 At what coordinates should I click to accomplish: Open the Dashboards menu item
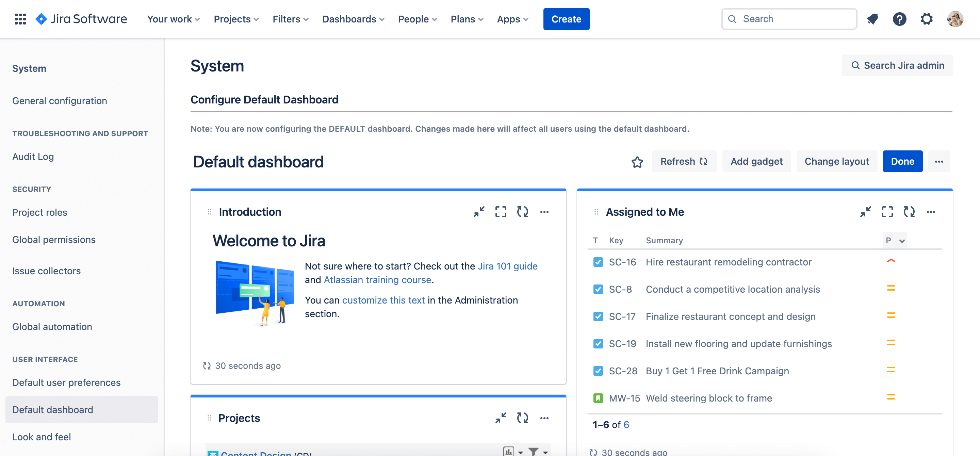pos(353,19)
